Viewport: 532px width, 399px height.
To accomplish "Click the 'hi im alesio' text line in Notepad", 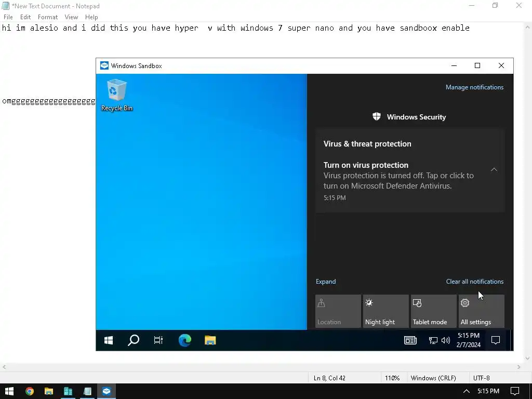I will [235, 28].
